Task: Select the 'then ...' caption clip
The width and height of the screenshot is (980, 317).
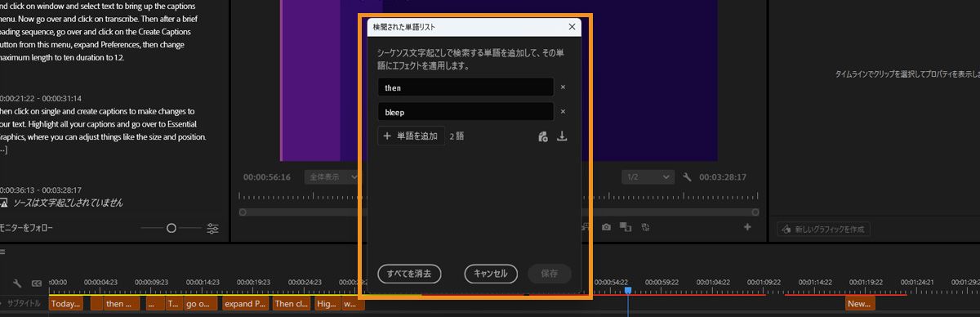Action: click(x=121, y=304)
